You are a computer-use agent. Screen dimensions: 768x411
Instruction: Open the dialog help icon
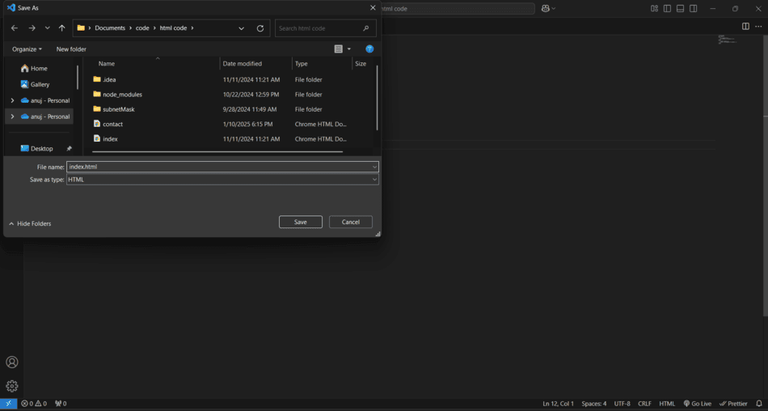coord(370,49)
